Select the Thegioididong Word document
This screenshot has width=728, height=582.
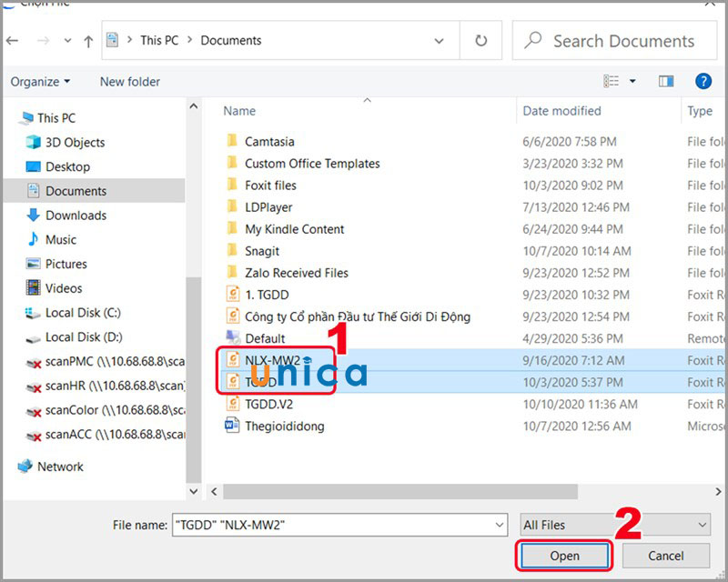(x=284, y=426)
